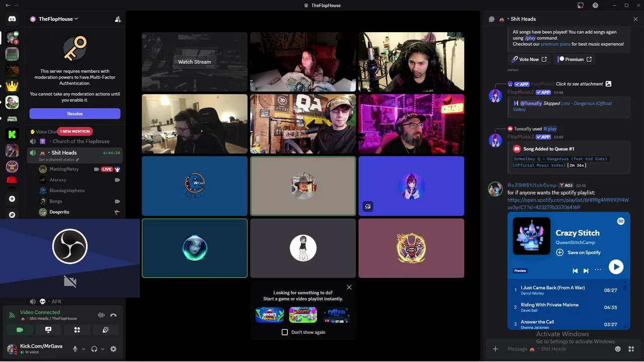
Task: Open noise suppression waveform icon
Action: [x=101, y=315]
